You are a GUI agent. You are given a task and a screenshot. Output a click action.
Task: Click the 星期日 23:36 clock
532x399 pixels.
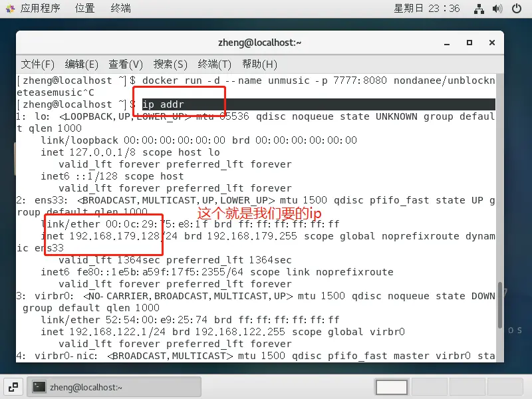426,8
